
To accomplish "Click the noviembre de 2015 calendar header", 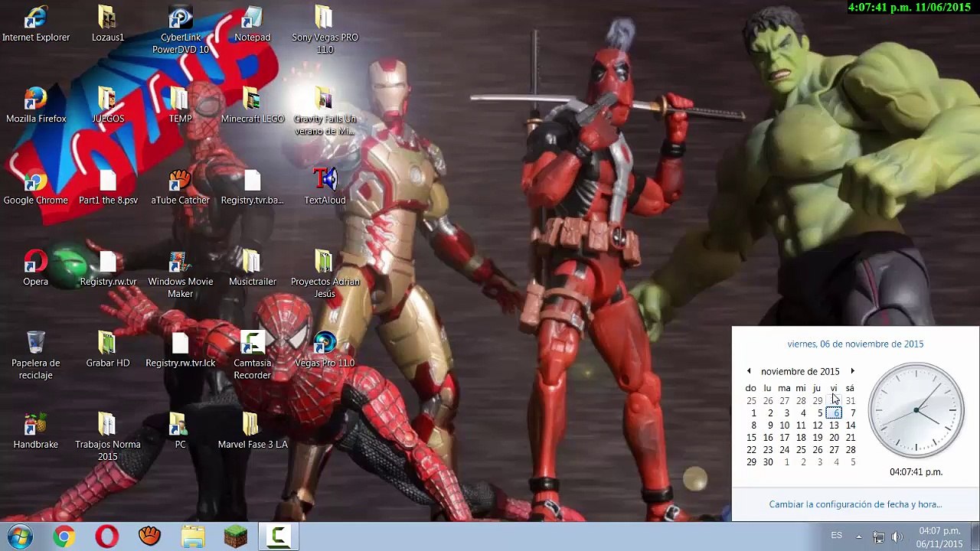I will 800,371.
